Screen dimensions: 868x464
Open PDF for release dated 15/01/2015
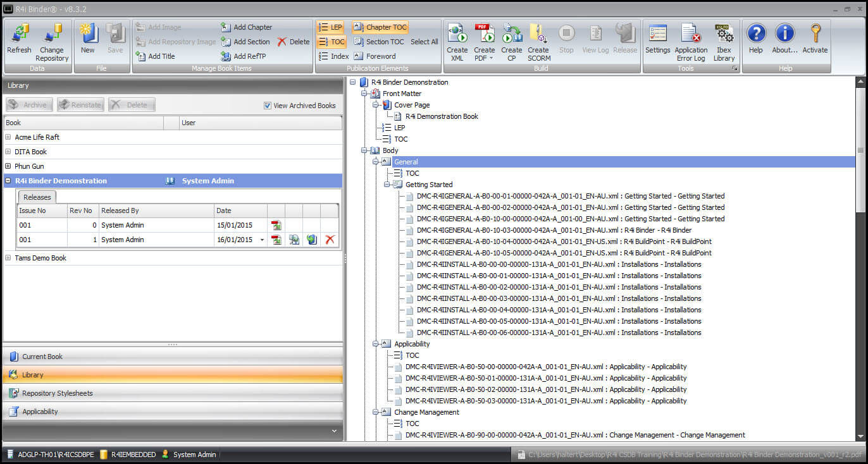click(x=276, y=225)
